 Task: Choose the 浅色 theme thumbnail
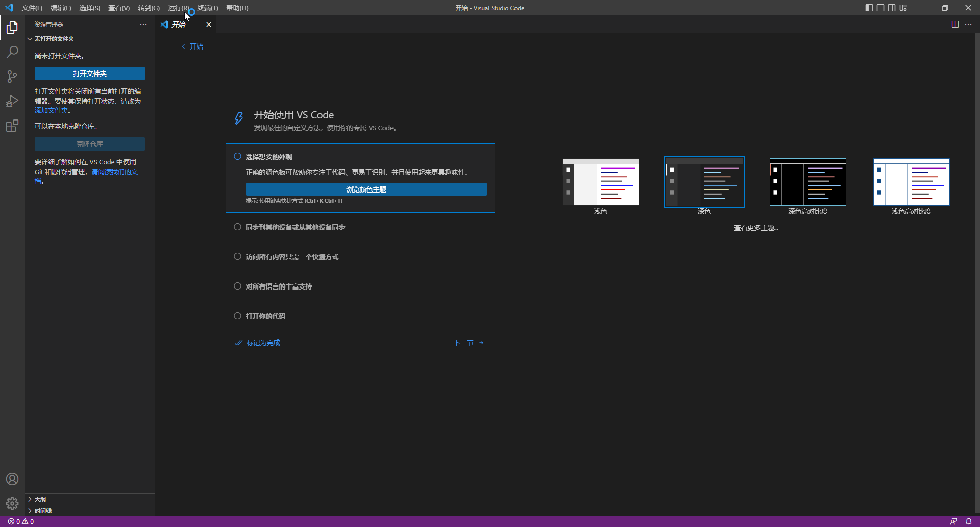coord(600,182)
